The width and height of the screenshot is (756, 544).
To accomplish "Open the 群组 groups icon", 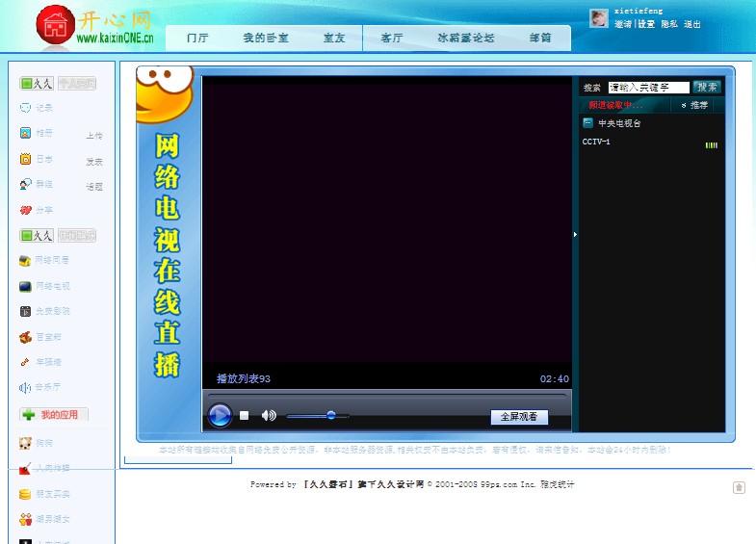I will [x=25, y=184].
